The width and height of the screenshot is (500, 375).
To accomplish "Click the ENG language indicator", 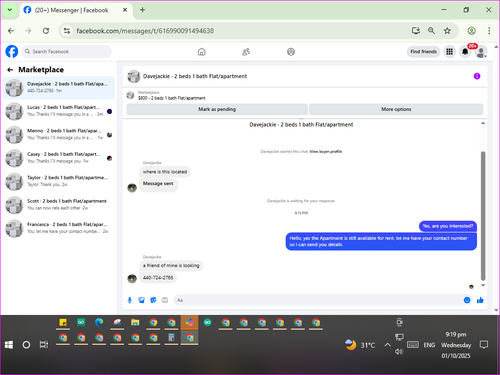I will tap(429, 345).
